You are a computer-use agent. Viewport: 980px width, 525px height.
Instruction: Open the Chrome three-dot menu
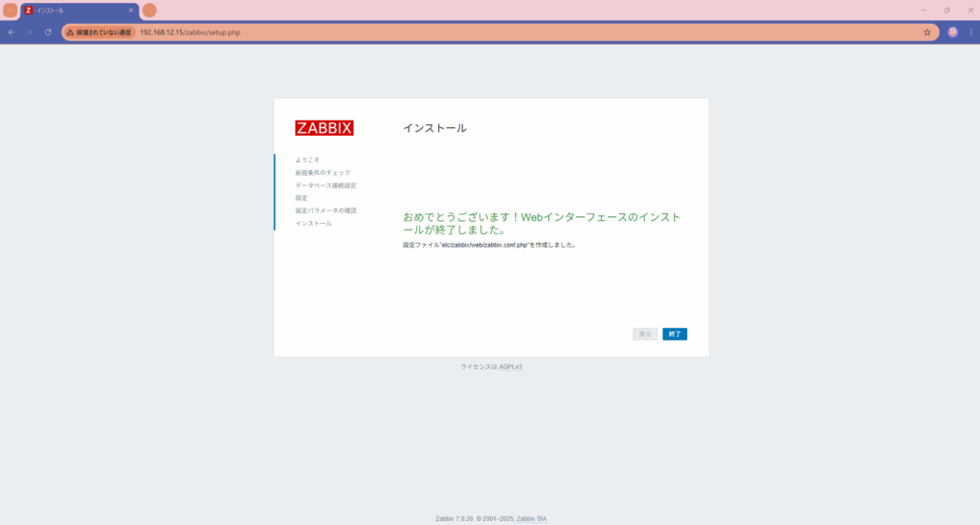(969, 32)
